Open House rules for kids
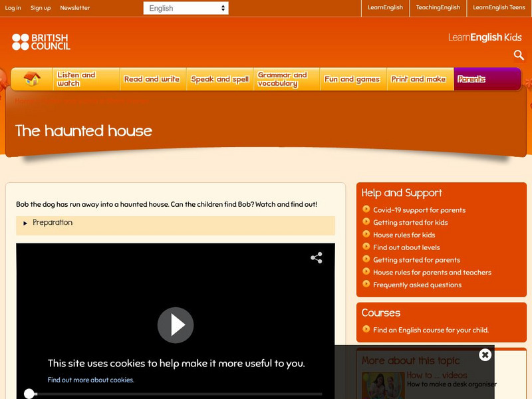Viewport: 532px width, 399px height. click(x=404, y=235)
